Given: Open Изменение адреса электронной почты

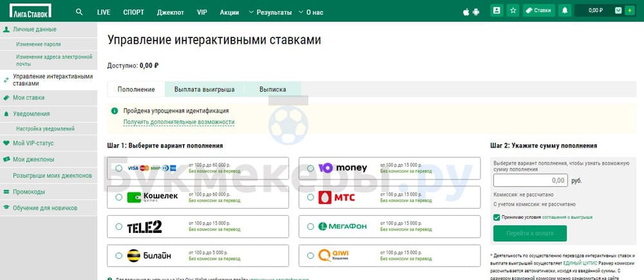Looking at the screenshot, I should point(54,61).
